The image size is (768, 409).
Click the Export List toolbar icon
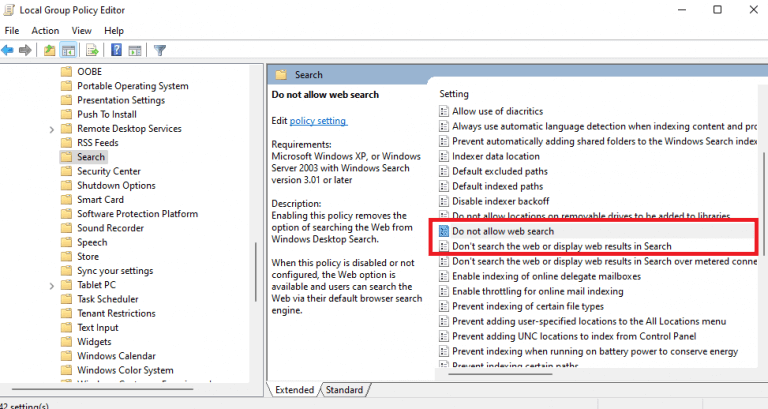coord(92,50)
